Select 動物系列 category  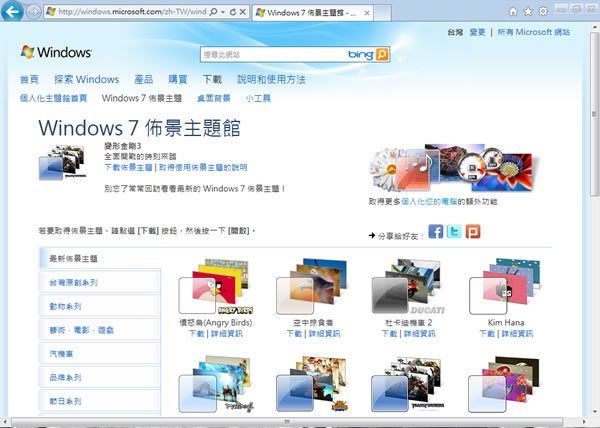coord(100,306)
